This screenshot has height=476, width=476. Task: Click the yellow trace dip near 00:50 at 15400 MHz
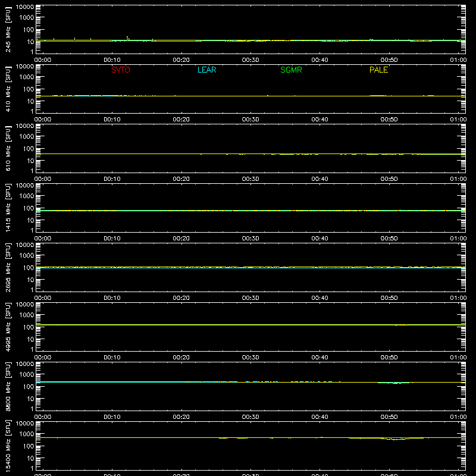click(395, 439)
